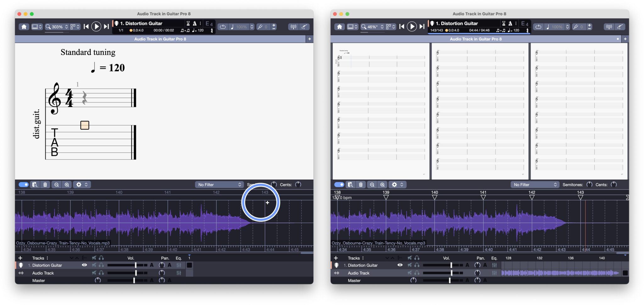The image size is (644, 305).
Task: Open the EQ controls for Distortion Guitar
Action: [x=179, y=265]
